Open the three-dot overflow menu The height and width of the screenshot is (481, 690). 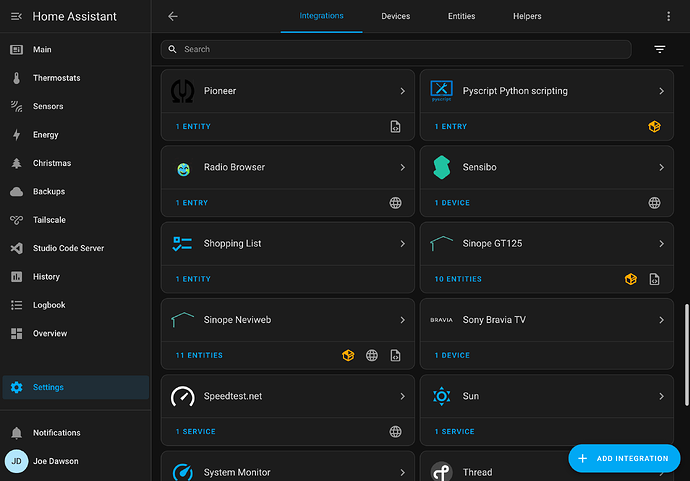point(668,16)
